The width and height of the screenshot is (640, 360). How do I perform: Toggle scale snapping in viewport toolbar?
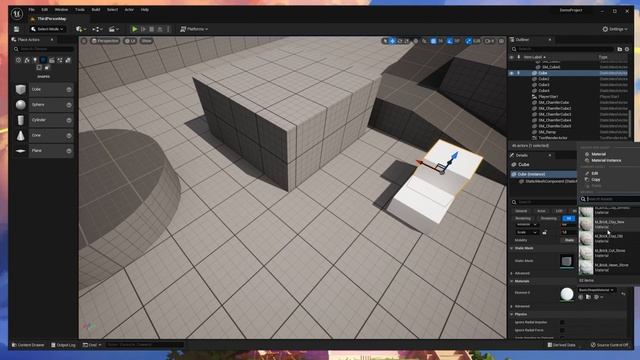(x=469, y=41)
